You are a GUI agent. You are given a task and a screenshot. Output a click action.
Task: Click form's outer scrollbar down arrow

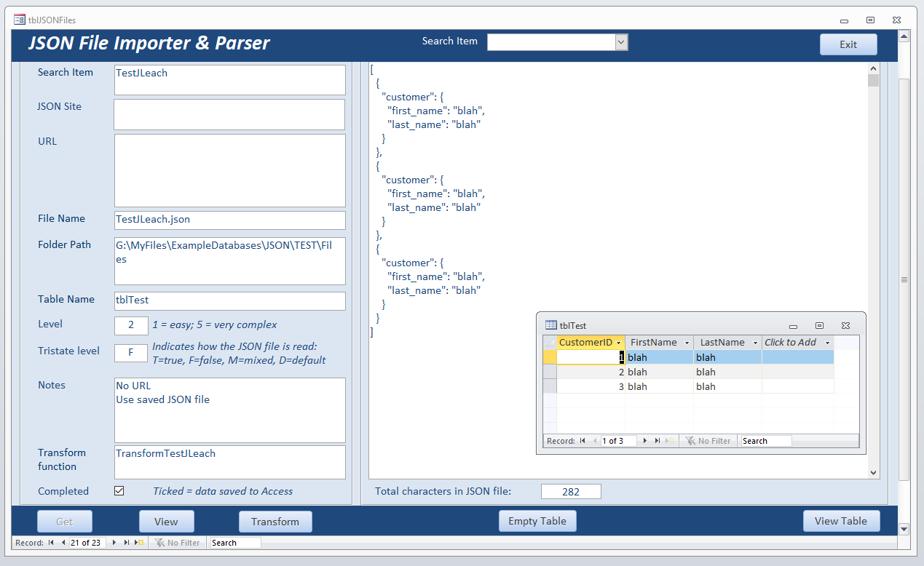pos(904,529)
